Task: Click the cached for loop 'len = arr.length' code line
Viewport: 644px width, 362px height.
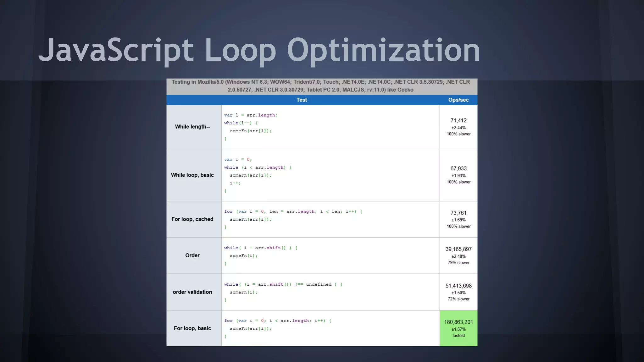Action: (293, 211)
